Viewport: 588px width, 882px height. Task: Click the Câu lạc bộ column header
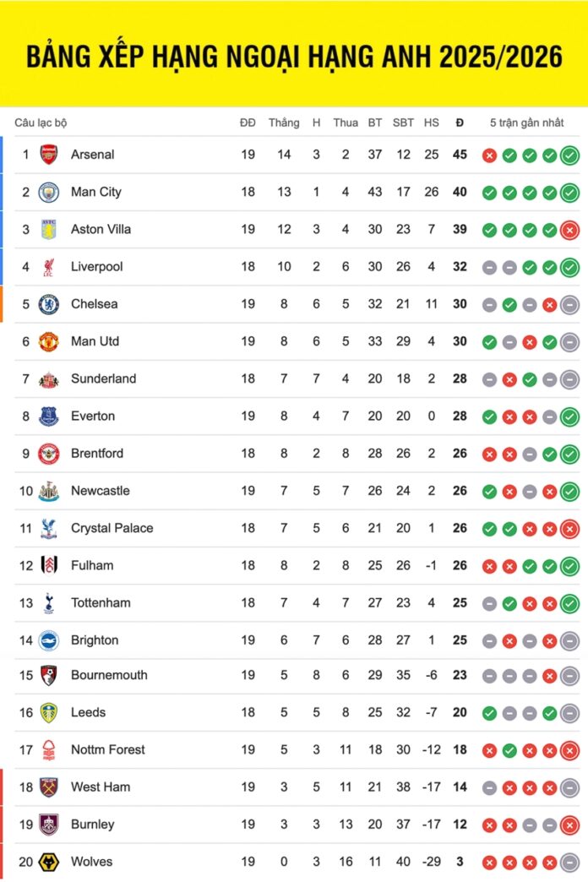41,122
